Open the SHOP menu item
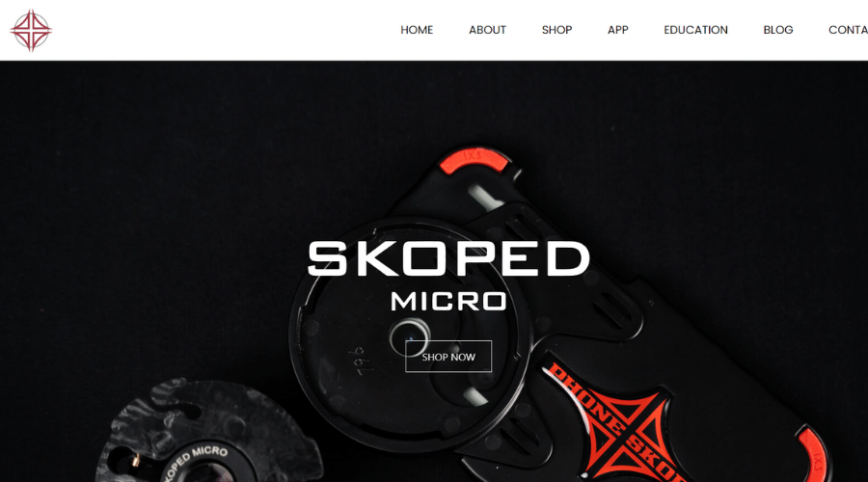Screen dimensions: 868x482 [x=556, y=30]
